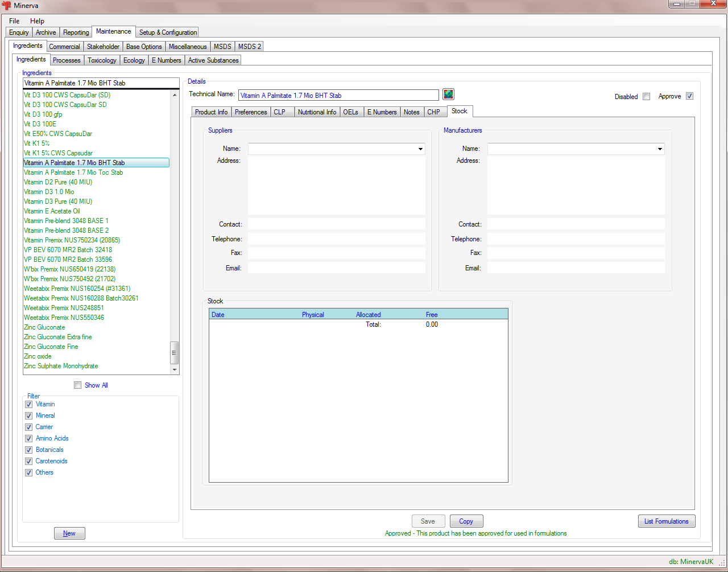The height and width of the screenshot is (572, 728).
Task: Uncheck the Amino Acids filter
Action: pos(28,438)
